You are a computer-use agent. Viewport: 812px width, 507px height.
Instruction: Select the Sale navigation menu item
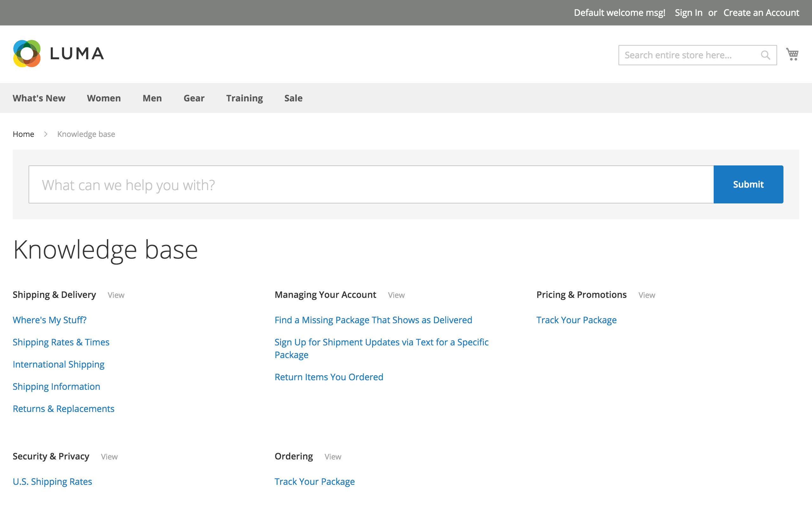coord(293,98)
